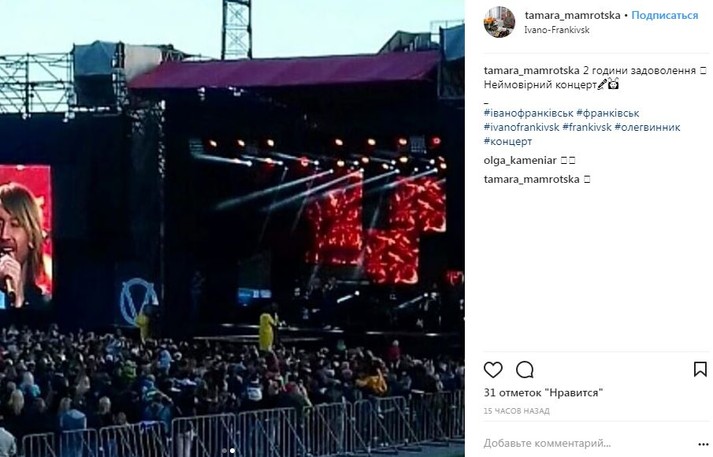Open post timestamp 15 часов назад
Image resolution: width=713 pixels, height=457 pixels.
tap(517, 411)
